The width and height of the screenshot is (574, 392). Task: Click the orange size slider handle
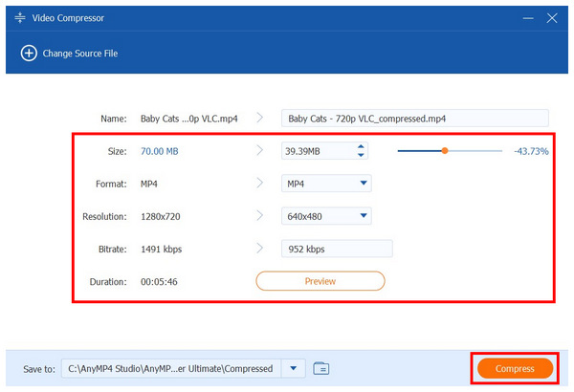[x=444, y=151]
